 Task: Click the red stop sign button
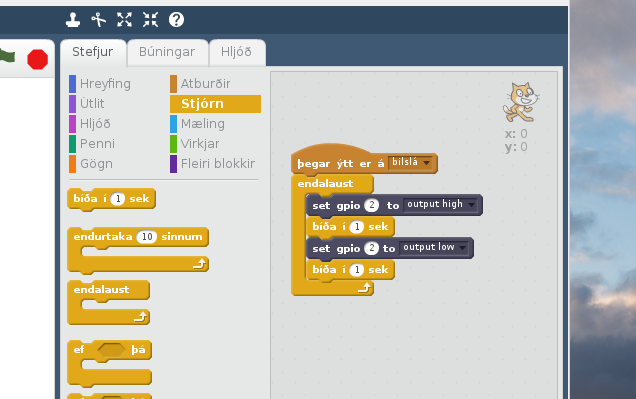[37, 60]
